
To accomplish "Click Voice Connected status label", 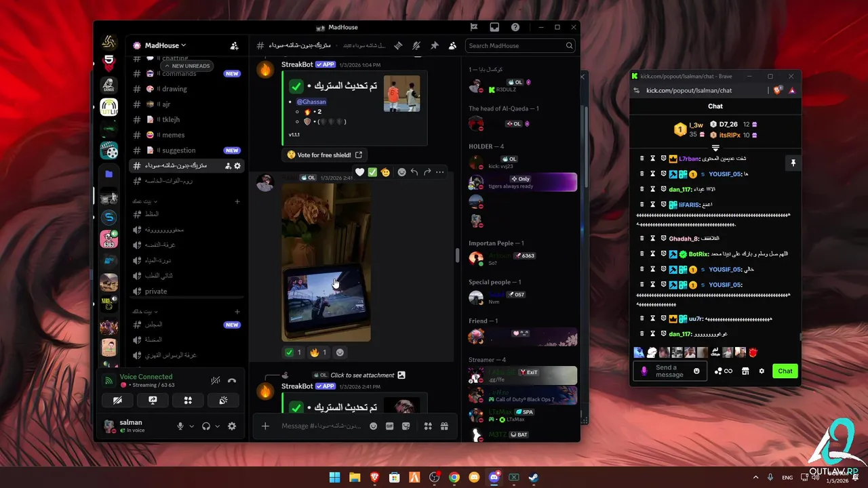I will [x=146, y=377].
